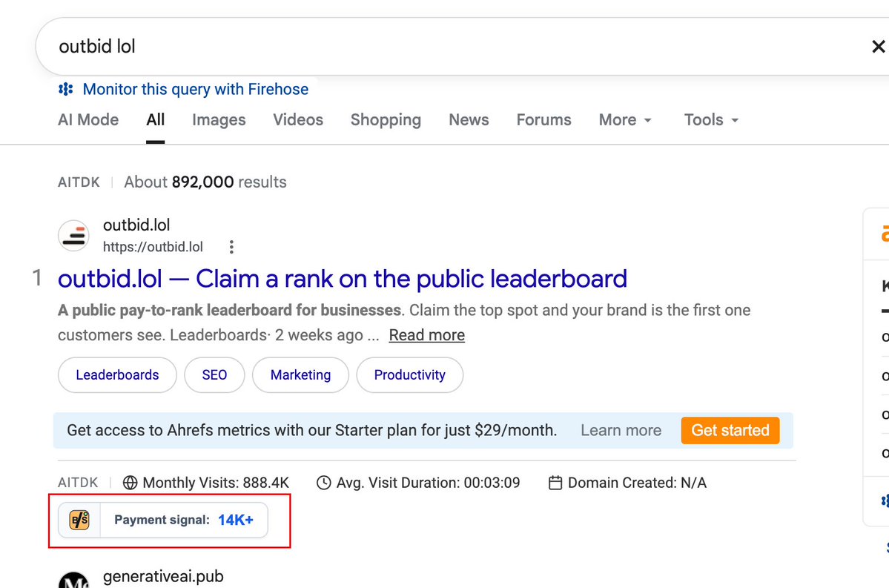Click 'Avg. Visit Duration: 00:03:09' text
Image resolution: width=889 pixels, height=588 pixels.
point(428,483)
